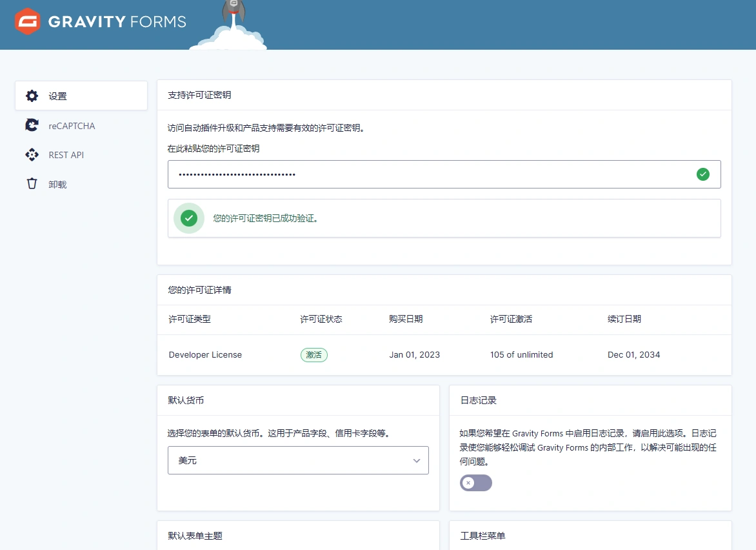756x550 pixels.
Task: Toggle logging off for Gravity Forms
Action: 475,483
